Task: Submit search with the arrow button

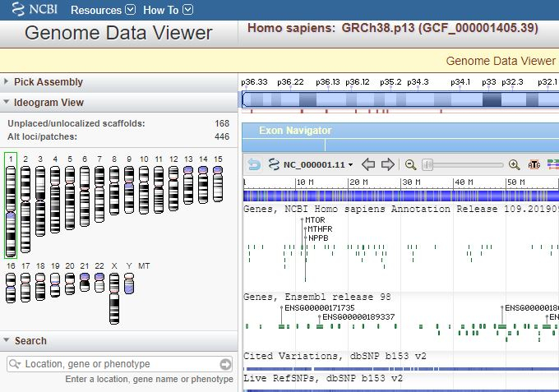Action: pos(225,364)
